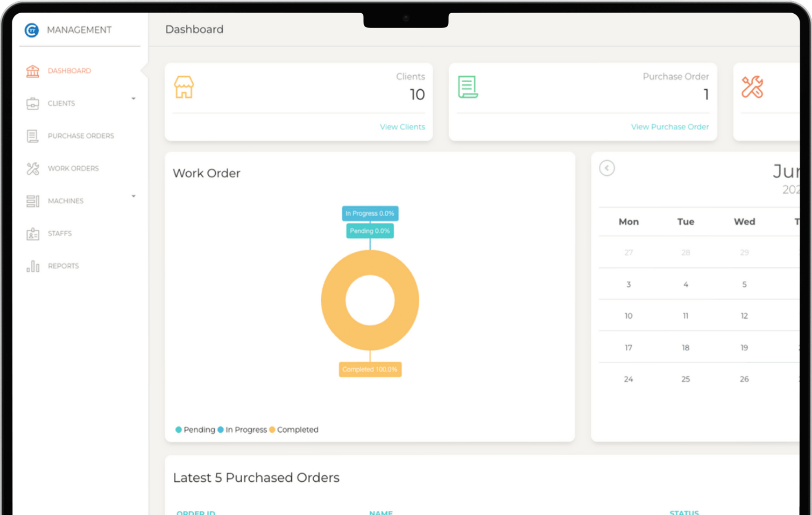The image size is (812, 515).
Task: Open the Reports menu item
Action: (63, 266)
